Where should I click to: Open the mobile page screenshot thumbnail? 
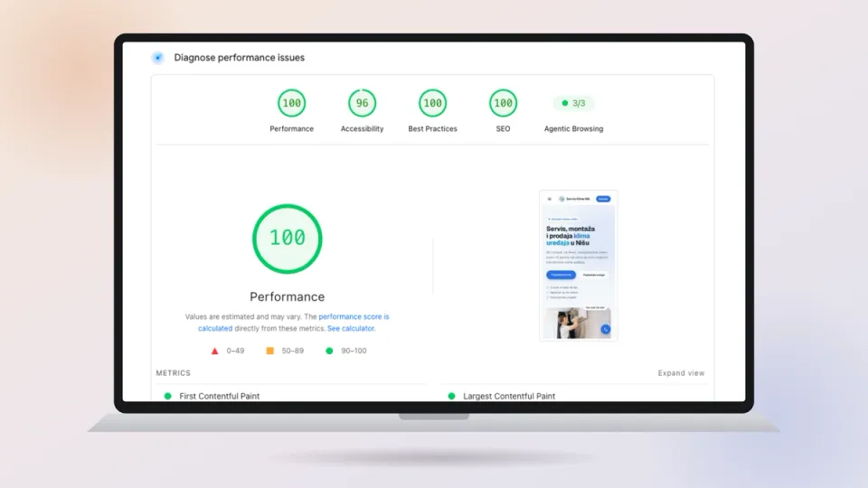(579, 266)
